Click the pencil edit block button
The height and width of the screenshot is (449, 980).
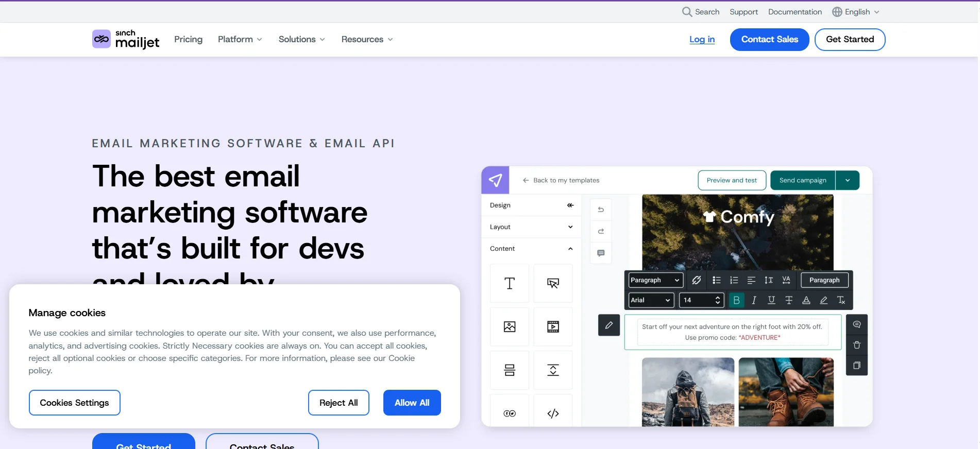tap(609, 325)
